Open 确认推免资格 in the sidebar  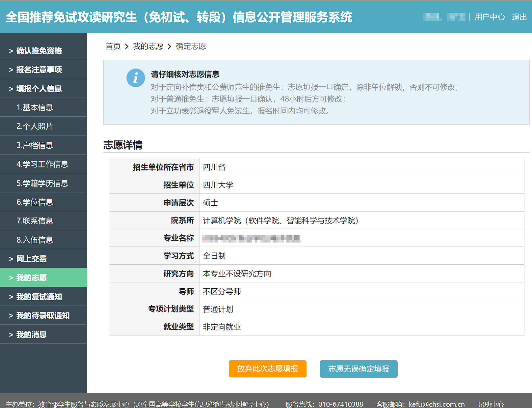coord(43,51)
